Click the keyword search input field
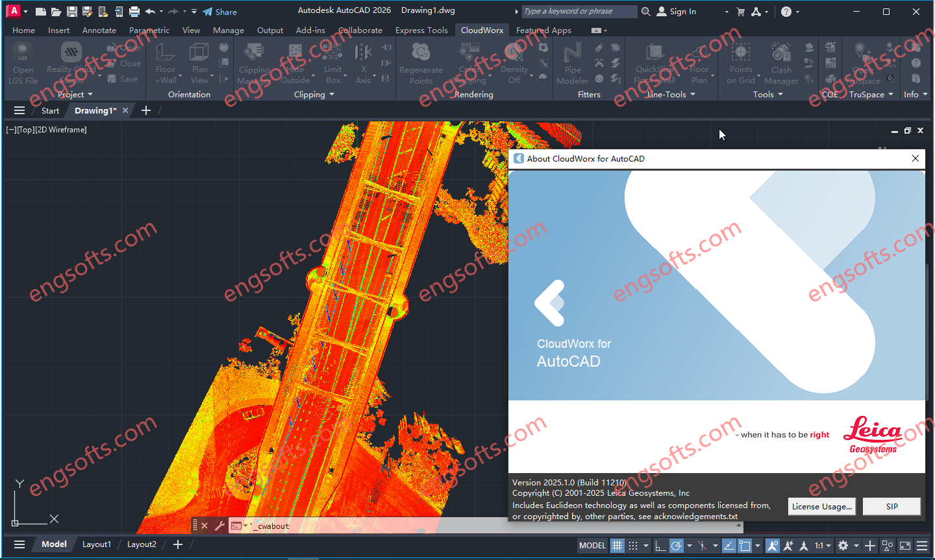This screenshot has height=560, width=935. [579, 11]
